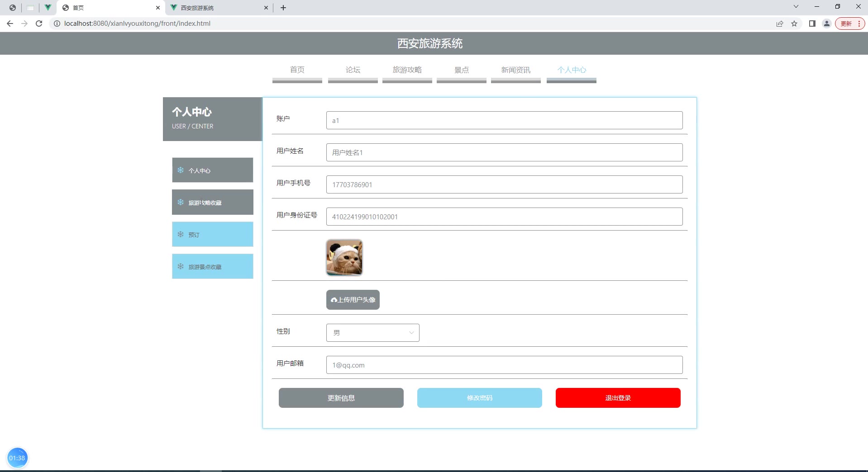Open the tab search dropdown chevron
Image resolution: width=868 pixels, height=472 pixels.
796,7
